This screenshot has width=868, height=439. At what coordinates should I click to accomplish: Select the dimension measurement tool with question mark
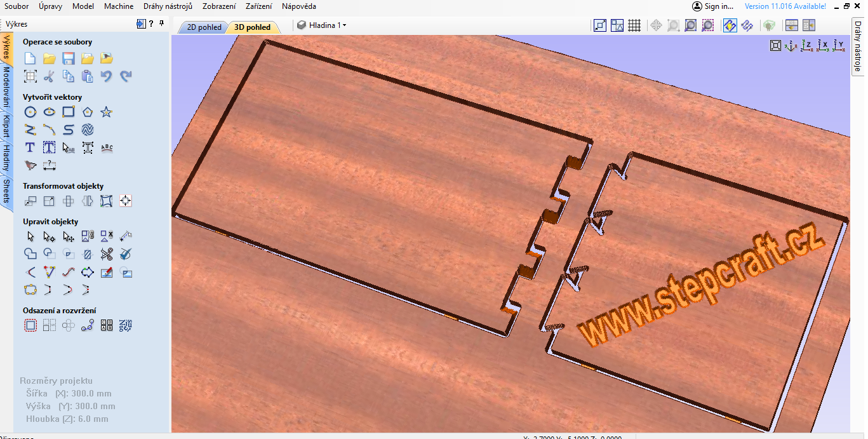(x=49, y=166)
